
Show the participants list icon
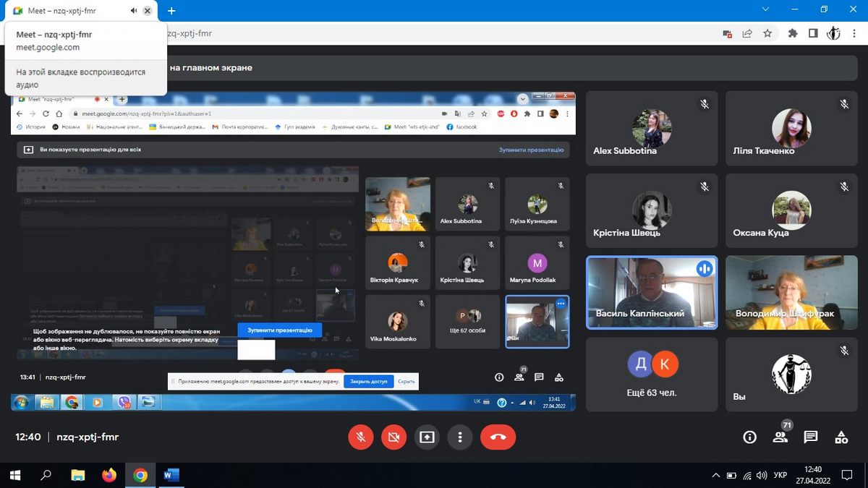pos(780,437)
